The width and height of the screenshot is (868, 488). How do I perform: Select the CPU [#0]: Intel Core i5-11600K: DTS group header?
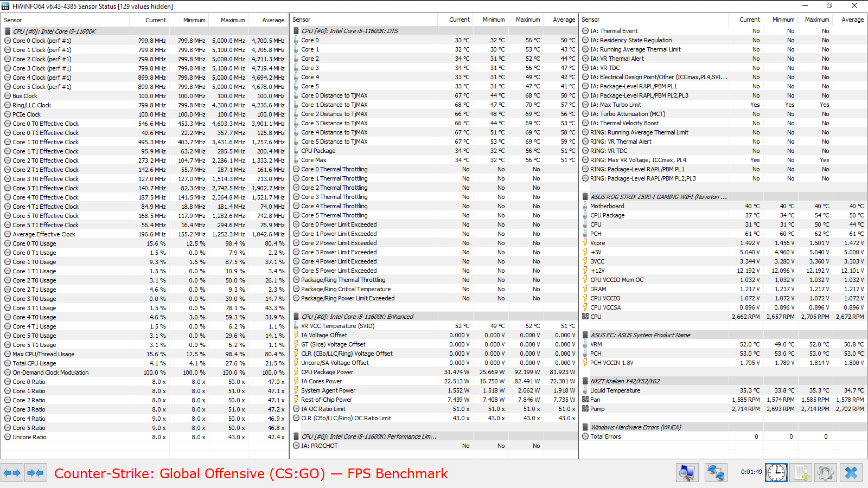[x=433, y=31]
